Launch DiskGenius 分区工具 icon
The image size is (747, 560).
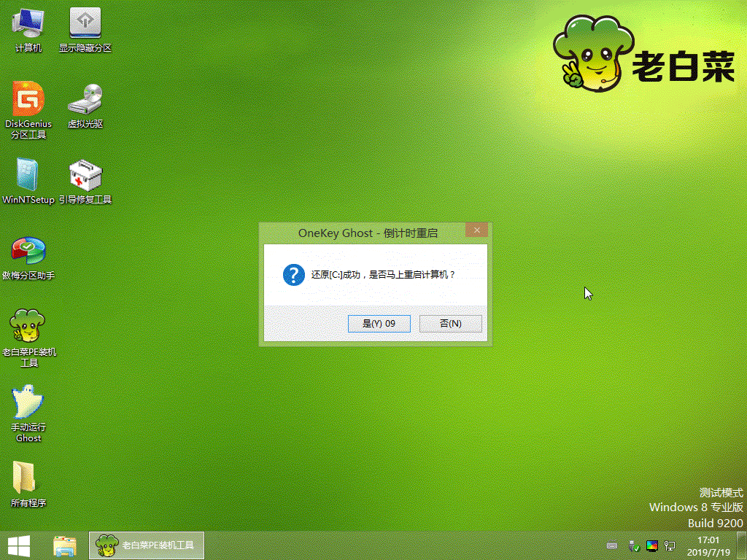[x=28, y=110]
